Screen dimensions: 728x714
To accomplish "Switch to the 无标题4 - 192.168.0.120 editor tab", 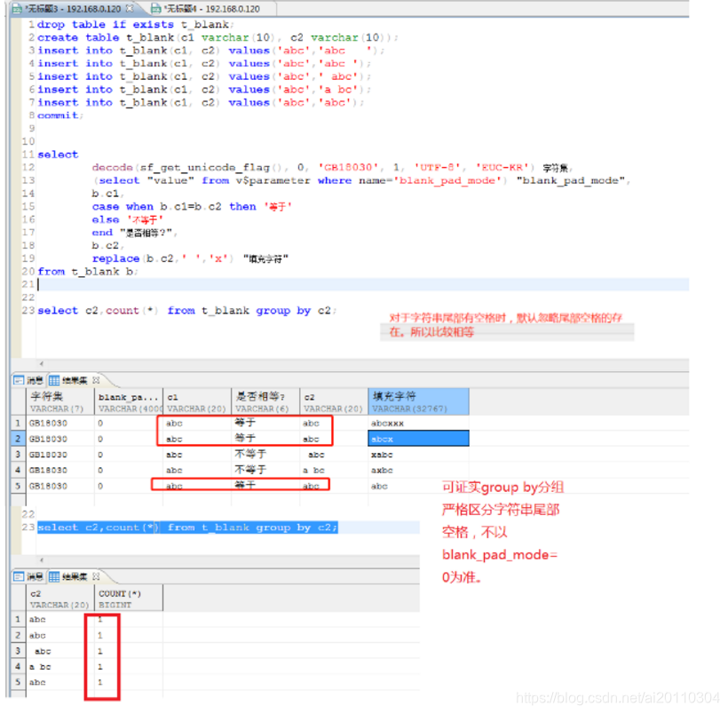I will [213, 9].
